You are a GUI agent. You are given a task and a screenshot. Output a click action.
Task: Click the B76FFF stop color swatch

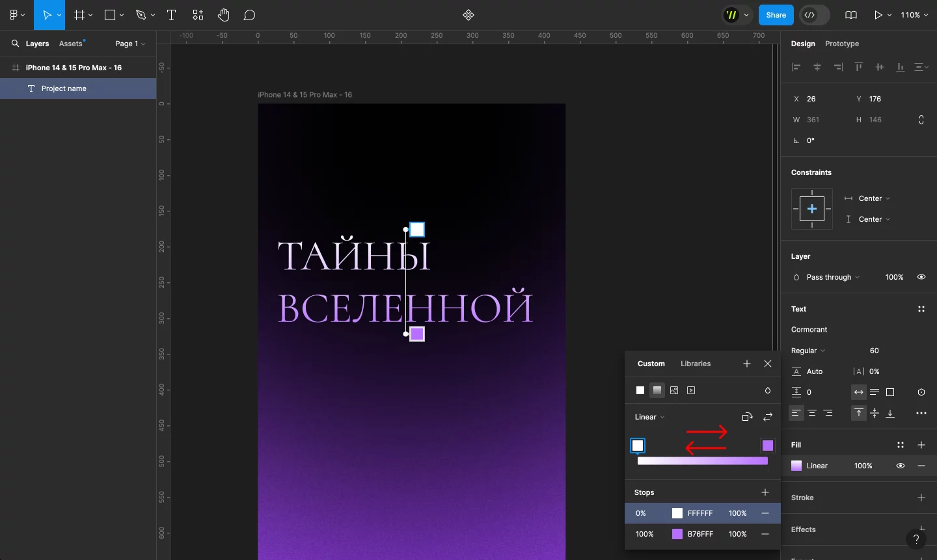[677, 534]
